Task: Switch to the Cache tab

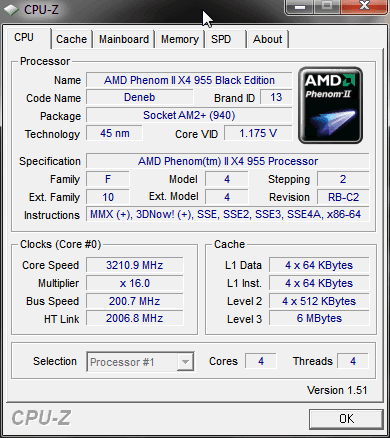Action: 71,39
